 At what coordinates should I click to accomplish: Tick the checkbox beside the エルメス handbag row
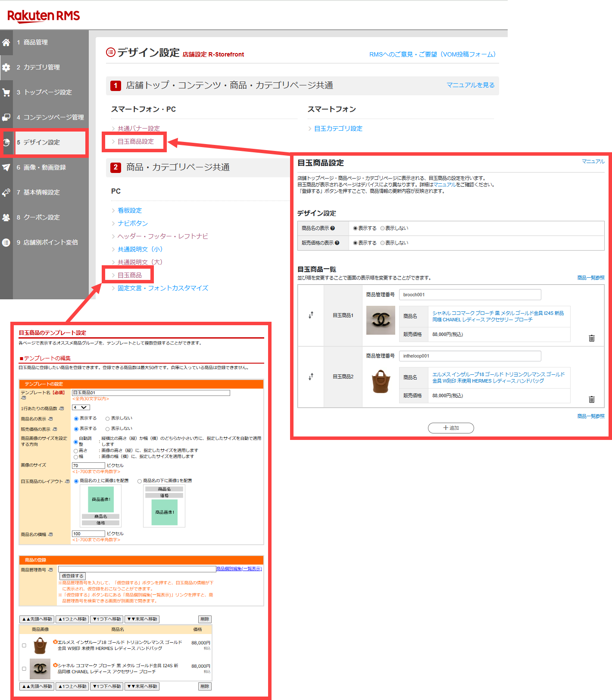[24, 645]
